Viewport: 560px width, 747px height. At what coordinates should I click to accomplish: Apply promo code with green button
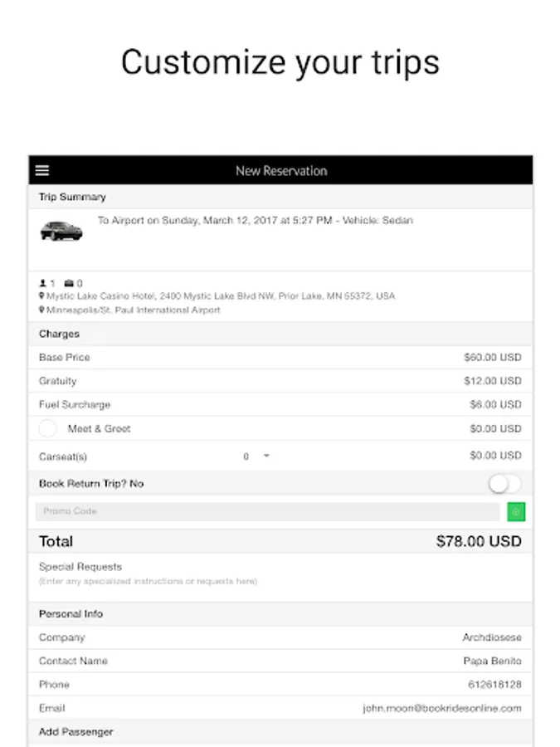coord(516,512)
